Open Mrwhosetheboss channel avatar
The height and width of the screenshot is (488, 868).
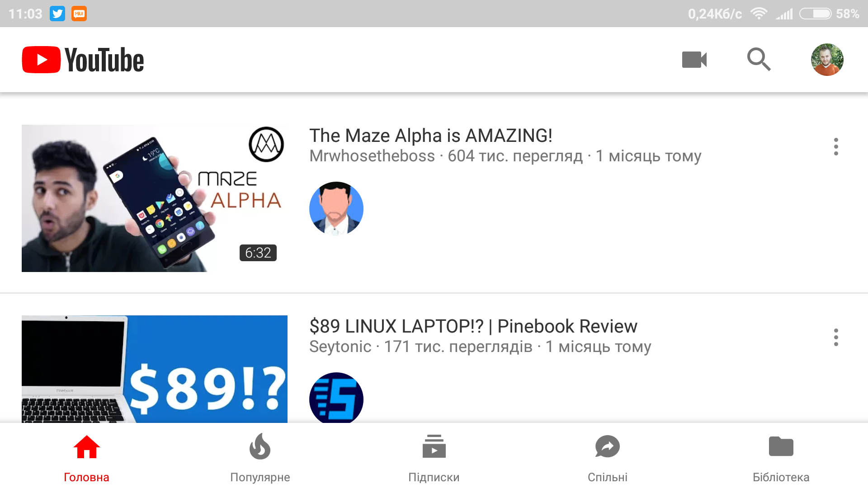(336, 208)
